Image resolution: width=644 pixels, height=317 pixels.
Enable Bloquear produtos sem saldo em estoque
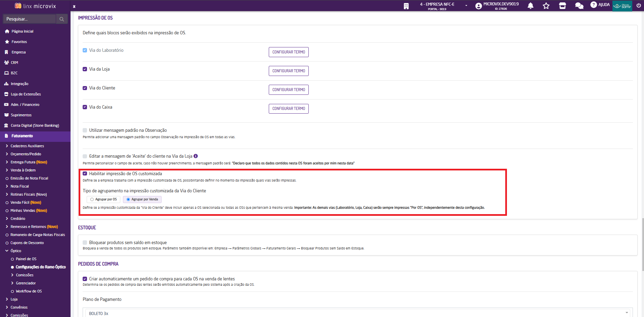coord(85,243)
